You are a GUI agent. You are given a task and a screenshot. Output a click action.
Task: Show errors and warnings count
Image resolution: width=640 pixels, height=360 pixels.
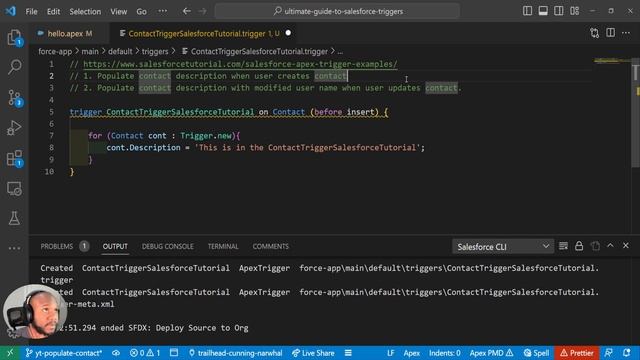pos(145,353)
